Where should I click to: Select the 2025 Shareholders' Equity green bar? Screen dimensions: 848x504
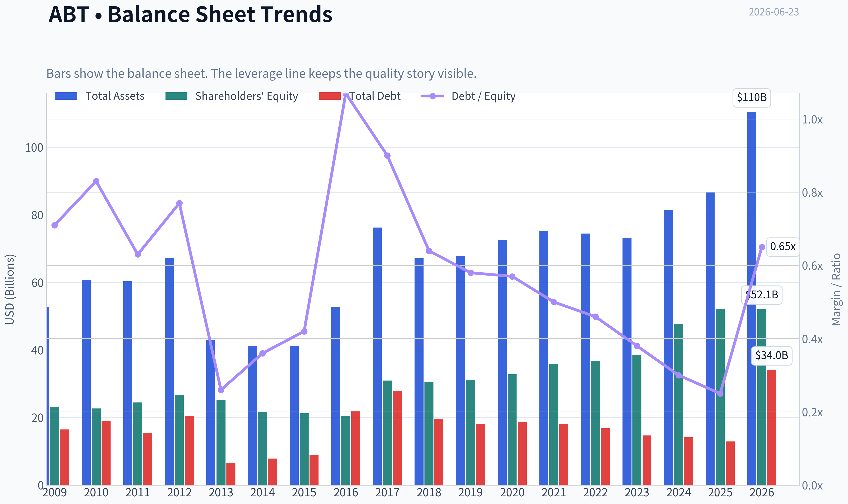tap(720, 397)
